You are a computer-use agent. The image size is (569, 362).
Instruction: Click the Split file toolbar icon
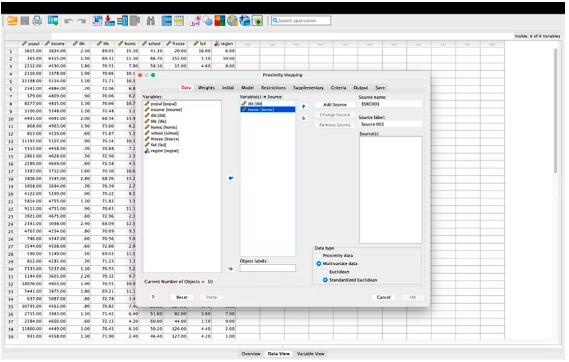tap(167, 21)
